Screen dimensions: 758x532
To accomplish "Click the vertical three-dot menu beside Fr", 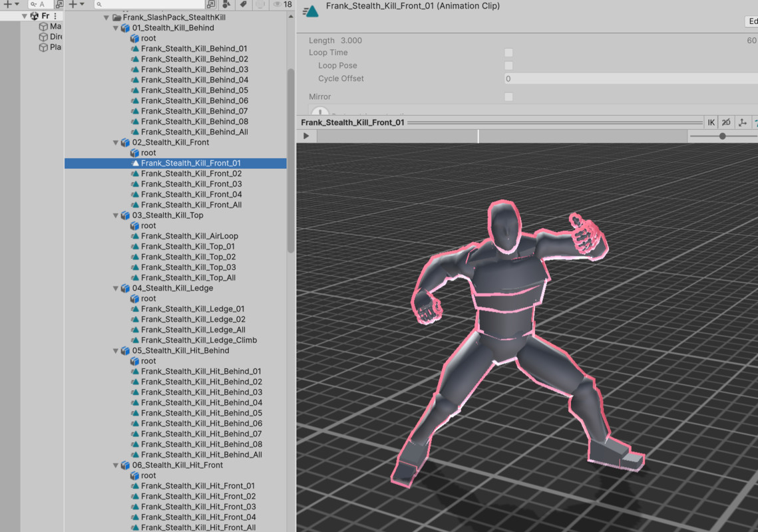I will [55, 15].
